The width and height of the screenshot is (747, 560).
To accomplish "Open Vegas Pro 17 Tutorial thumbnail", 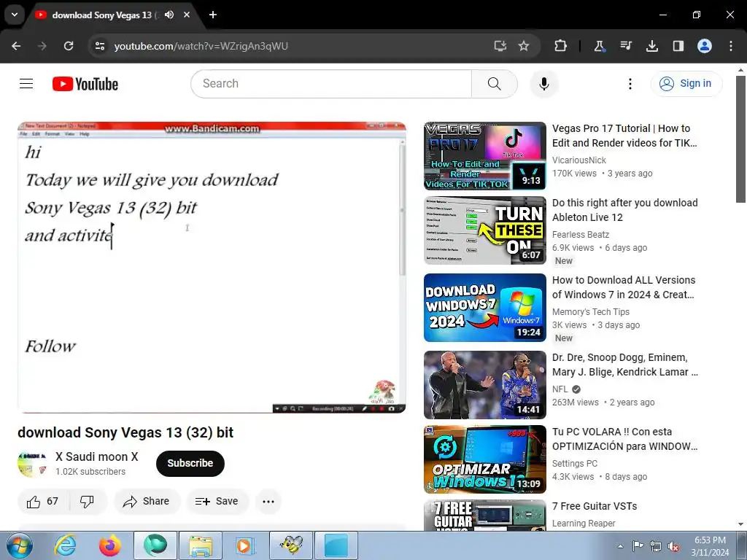I will 485,156.
